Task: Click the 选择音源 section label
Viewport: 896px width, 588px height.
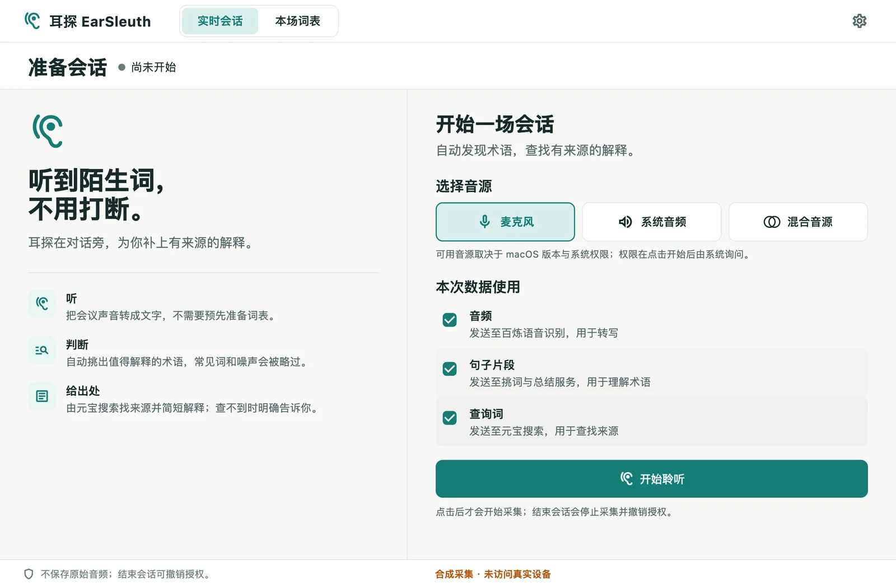Action: pyautogui.click(x=464, y=186)
